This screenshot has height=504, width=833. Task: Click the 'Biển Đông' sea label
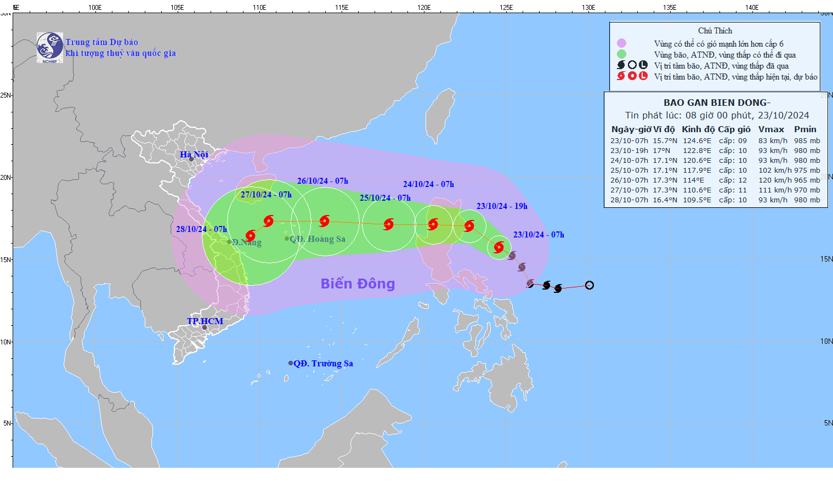[358, 284]
